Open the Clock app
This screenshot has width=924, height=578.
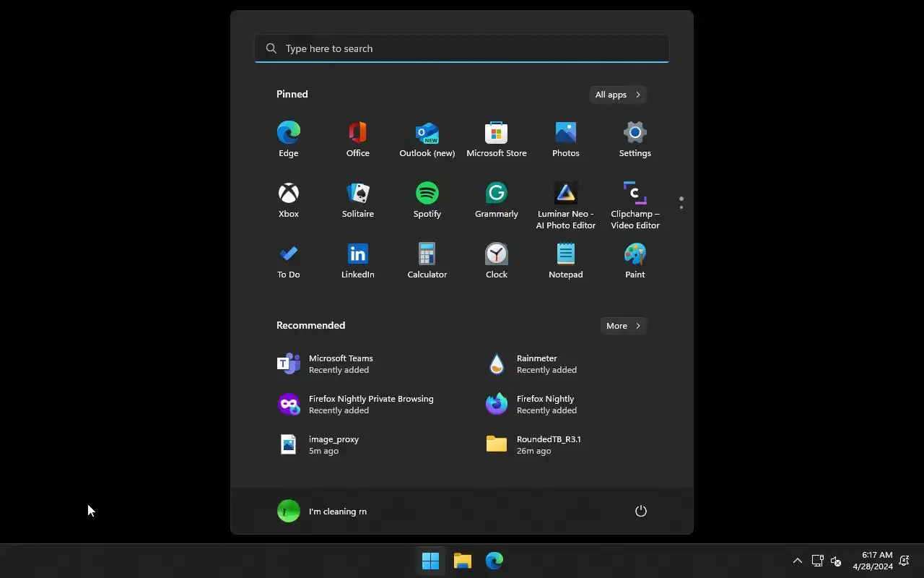(497, 261)
